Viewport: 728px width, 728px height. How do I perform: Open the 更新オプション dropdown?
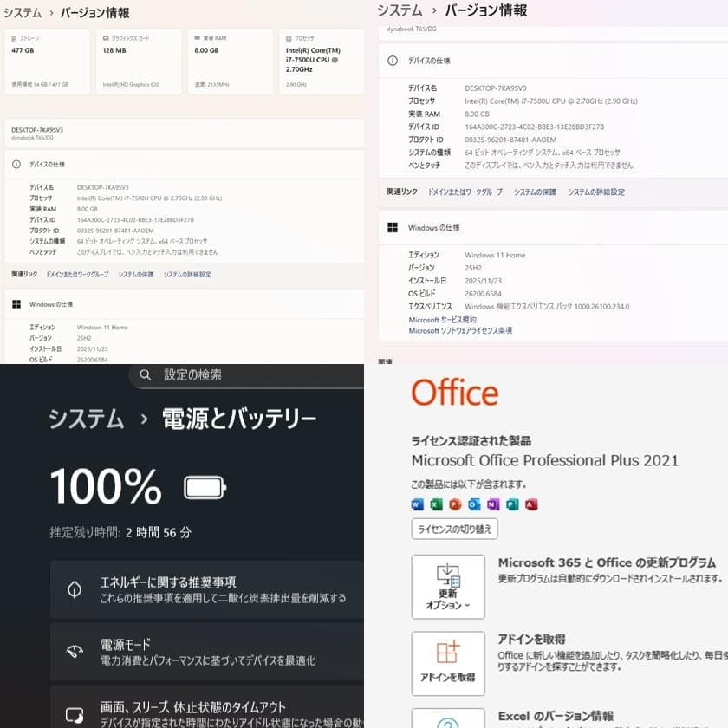[448, 587]
